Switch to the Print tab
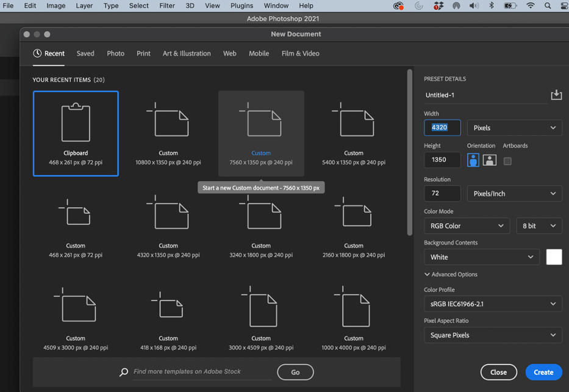 pos(143,54)
